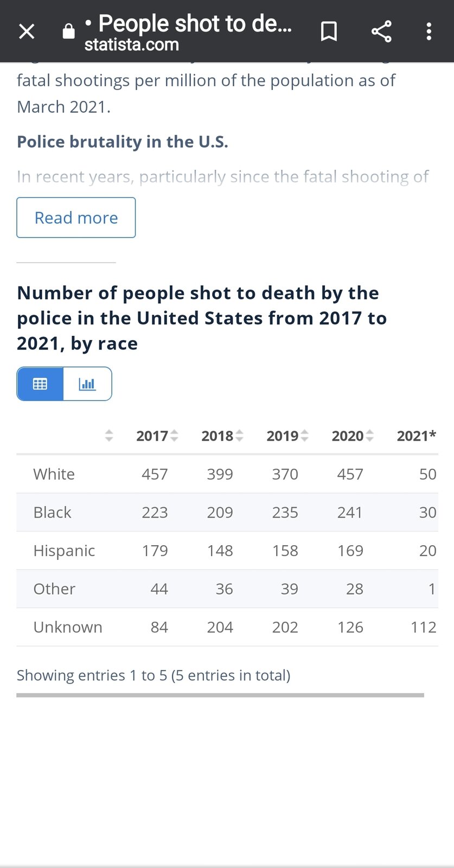Sort table by 2018 column
This screenshot has width=454, height=868.
[222, 436]
